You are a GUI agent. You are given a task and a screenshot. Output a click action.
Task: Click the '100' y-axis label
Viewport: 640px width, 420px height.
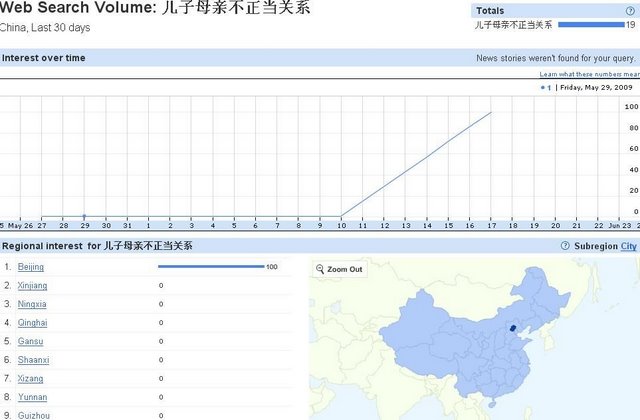(x=631, y=107)
